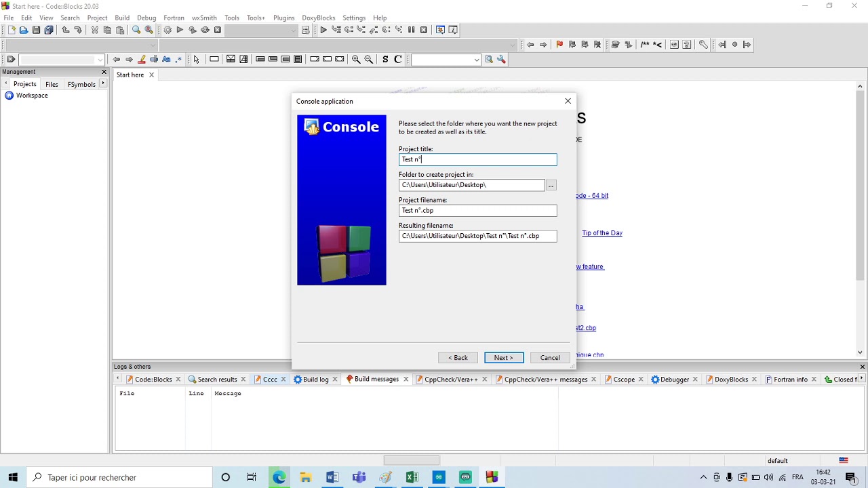Open Microsoft Word from taskbar
This screenshot has height=488, width=868.
coord(332,477)
